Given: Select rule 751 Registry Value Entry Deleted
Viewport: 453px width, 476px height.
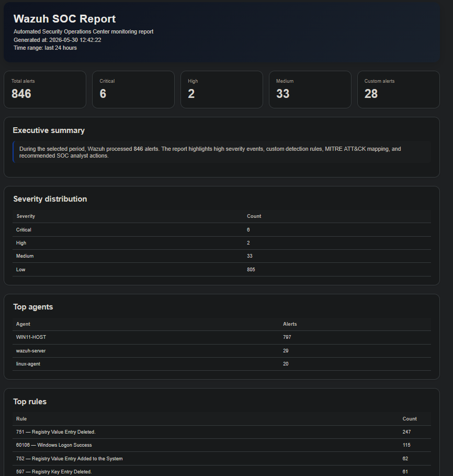Looking at the screenshot, I should point(222,432).
